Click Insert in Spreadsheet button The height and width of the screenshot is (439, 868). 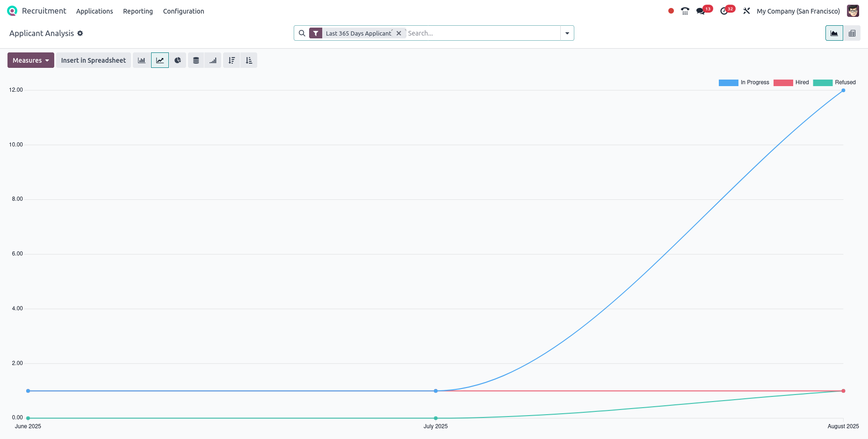[x=94, y=60]
